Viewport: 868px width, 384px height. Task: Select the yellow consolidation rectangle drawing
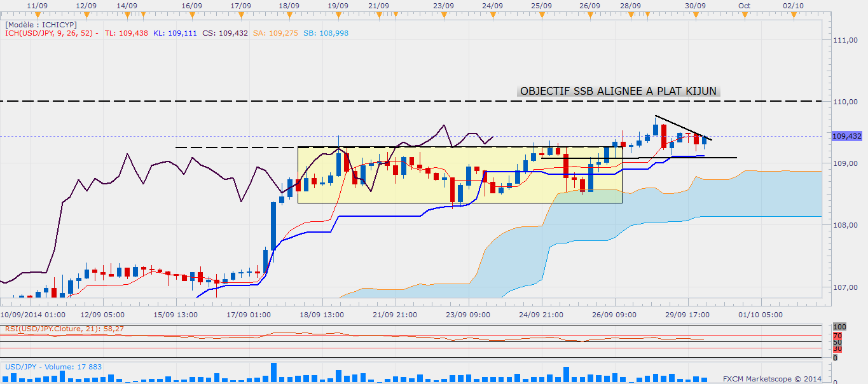pyautogui.click(x=460, y=175)
